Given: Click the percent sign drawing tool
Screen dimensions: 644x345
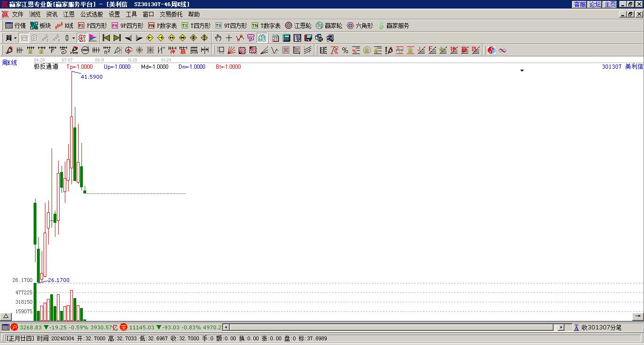Looking at the screenshot, I should pos(345,50).
